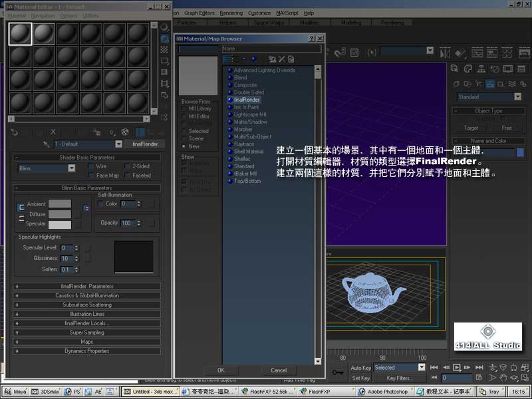The width and height of the screenshot is (532, 399).
Task: Select the Cameras category icon
Action: (x=489, y=84)
